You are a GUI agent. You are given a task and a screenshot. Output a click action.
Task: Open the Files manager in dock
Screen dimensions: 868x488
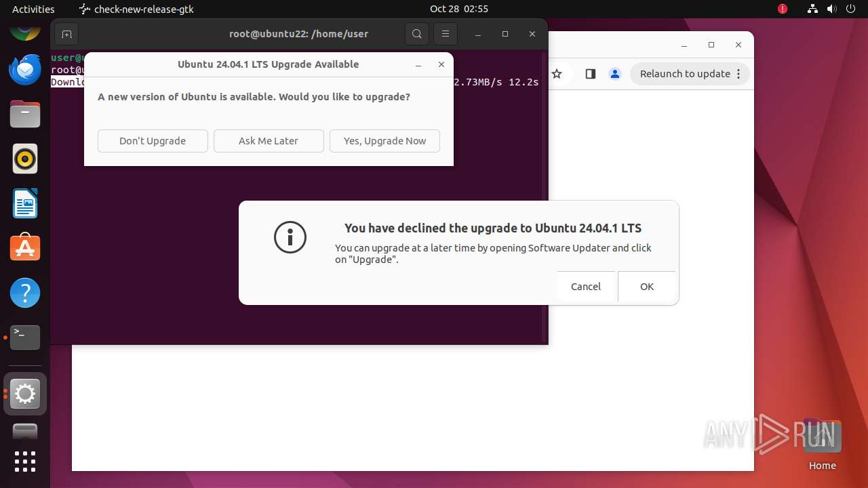[x=25, y=114]
